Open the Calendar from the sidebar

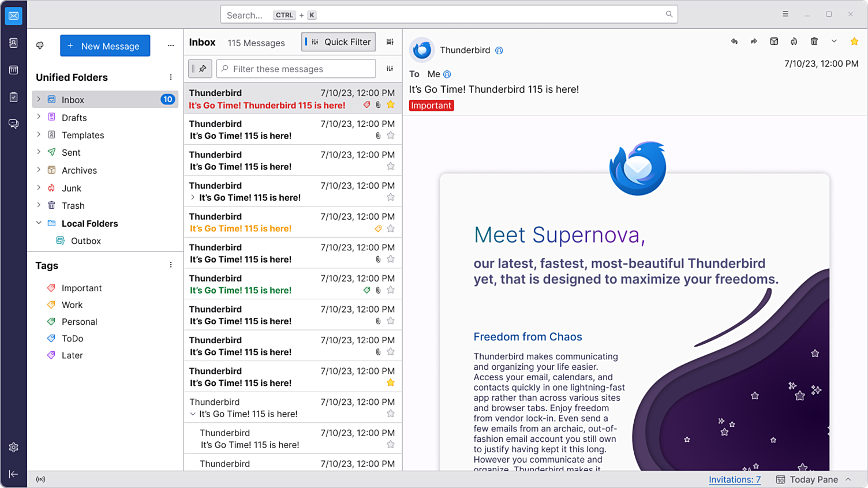(13, 70)
